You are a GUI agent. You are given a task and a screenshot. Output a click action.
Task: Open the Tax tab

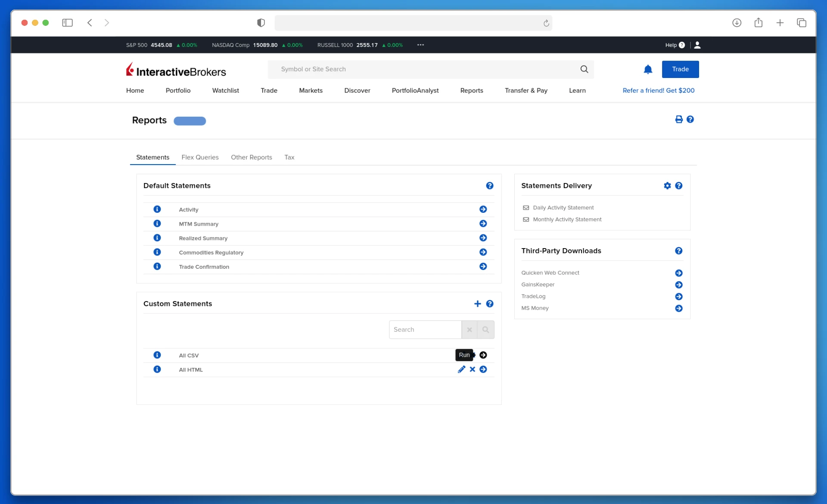289,157
